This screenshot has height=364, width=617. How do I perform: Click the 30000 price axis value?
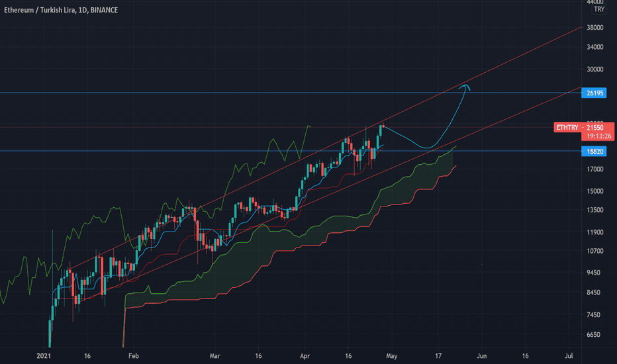click(x=595, y=69)
